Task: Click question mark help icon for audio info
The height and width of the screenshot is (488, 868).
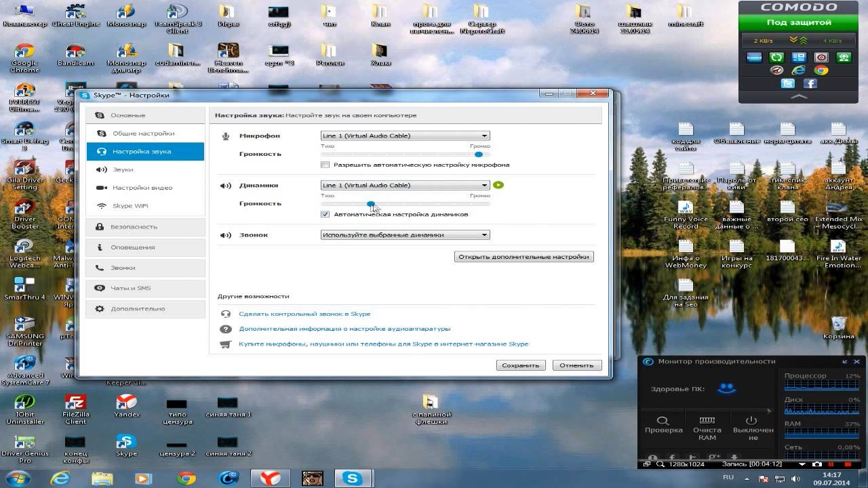Action: click(226, 329)
